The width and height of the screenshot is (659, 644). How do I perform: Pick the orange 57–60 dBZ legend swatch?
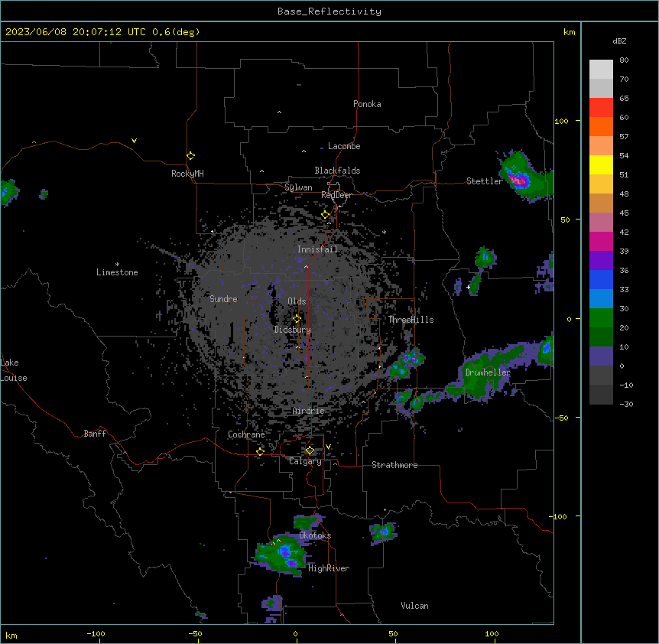click(x=601, y=126)
